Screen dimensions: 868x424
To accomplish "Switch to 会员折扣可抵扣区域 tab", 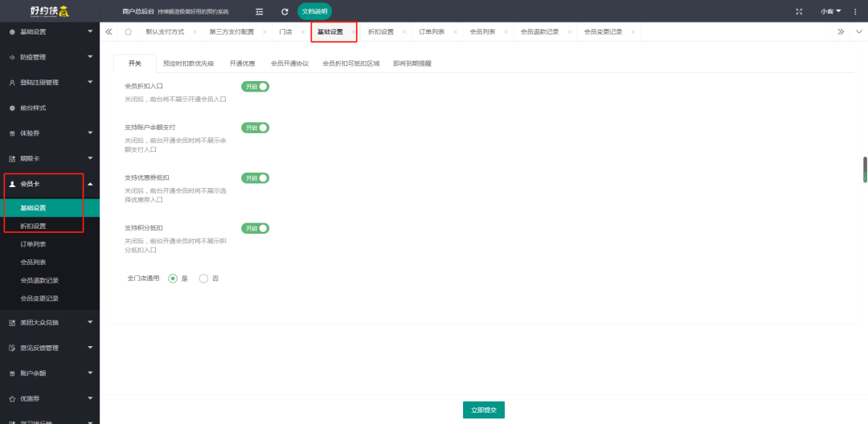I will (351, 63).
